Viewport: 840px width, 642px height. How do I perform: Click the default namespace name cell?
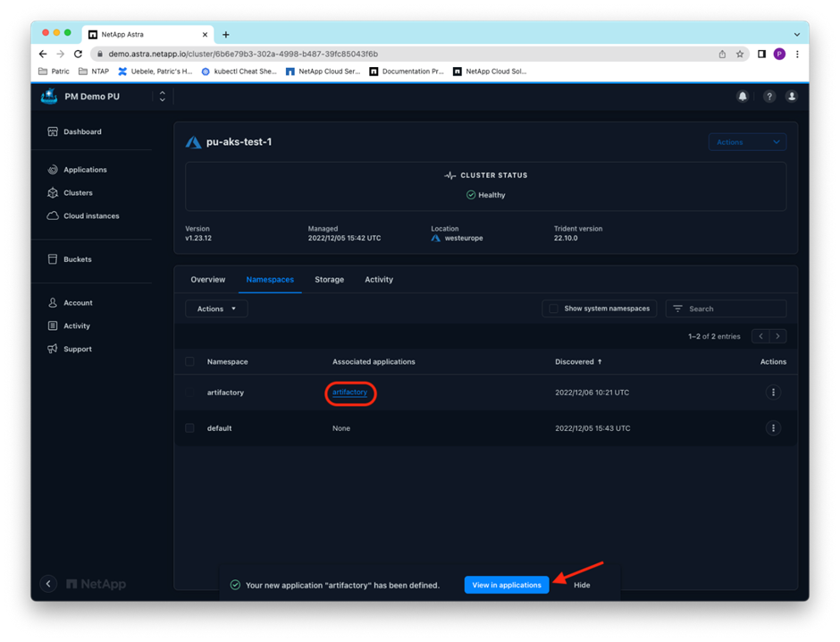coord(220,428)
